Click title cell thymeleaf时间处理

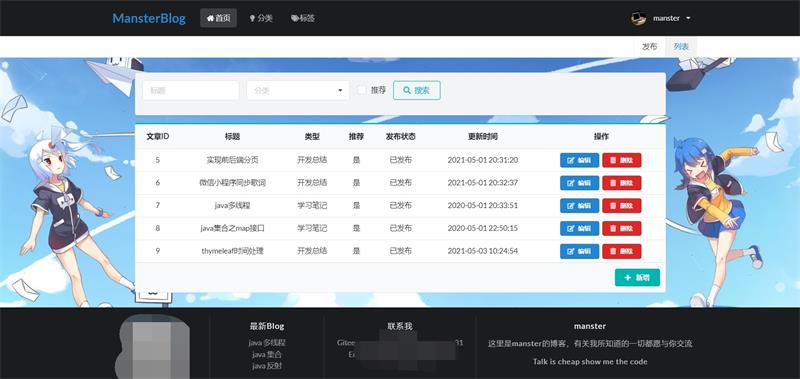point(232,251)
